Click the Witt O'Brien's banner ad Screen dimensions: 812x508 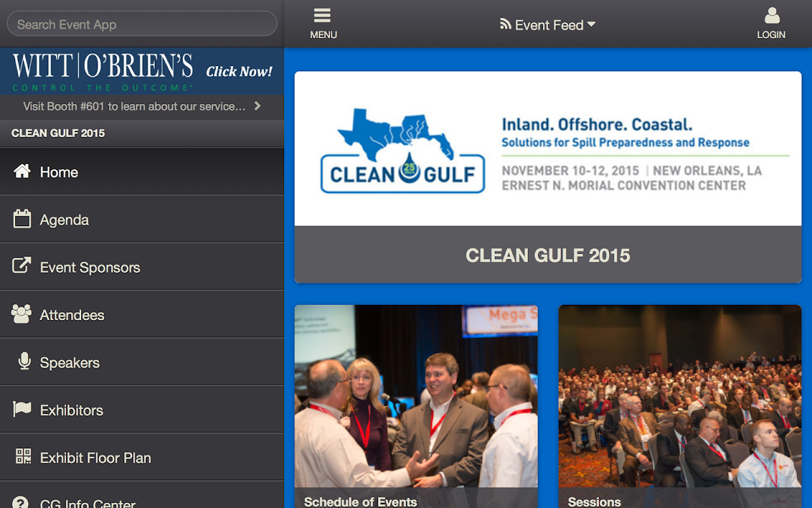coord(142,71)
